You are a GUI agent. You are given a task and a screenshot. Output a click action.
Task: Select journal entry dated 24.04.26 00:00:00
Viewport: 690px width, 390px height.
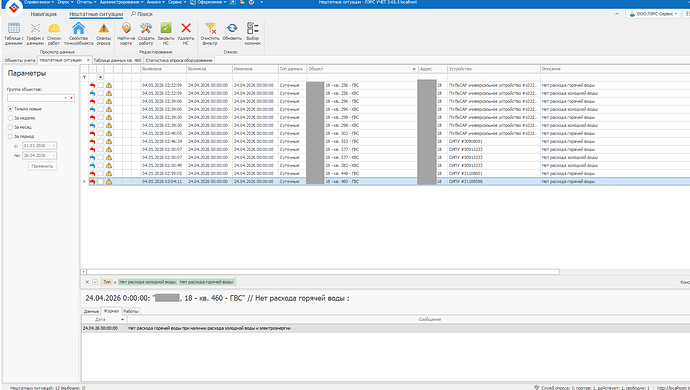385,328
